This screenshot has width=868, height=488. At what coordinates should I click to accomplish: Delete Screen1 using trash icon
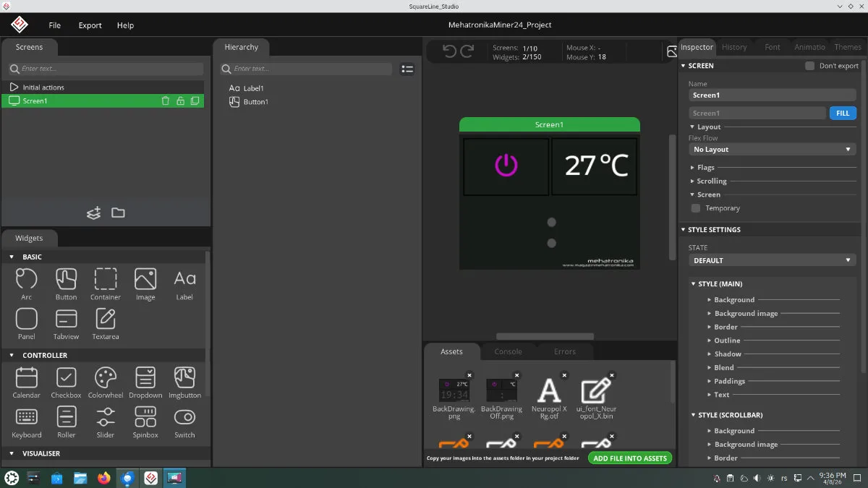click(x=166, y=101)
